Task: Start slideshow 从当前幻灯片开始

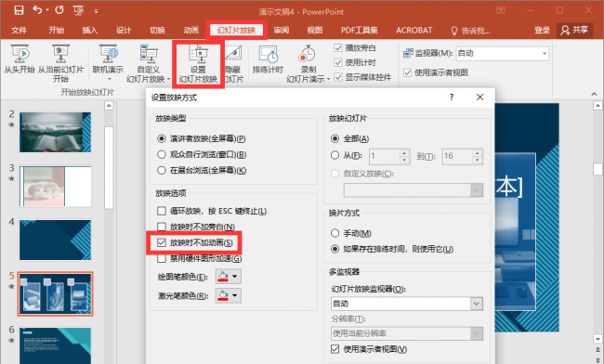Action: click(60, 63)
